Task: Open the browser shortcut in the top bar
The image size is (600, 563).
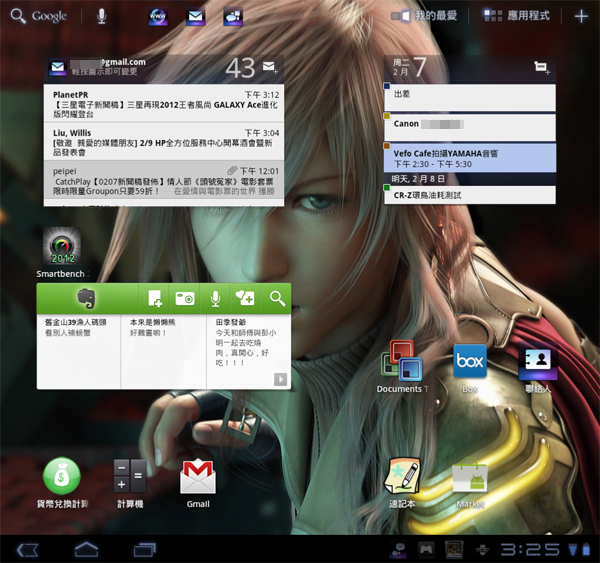Action: pos(158,16)
